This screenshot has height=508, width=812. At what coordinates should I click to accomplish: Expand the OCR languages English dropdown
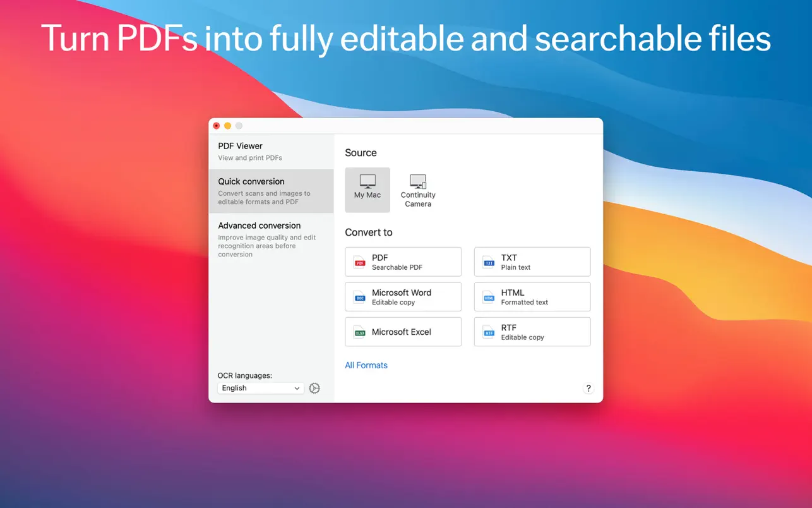[261, 388]
